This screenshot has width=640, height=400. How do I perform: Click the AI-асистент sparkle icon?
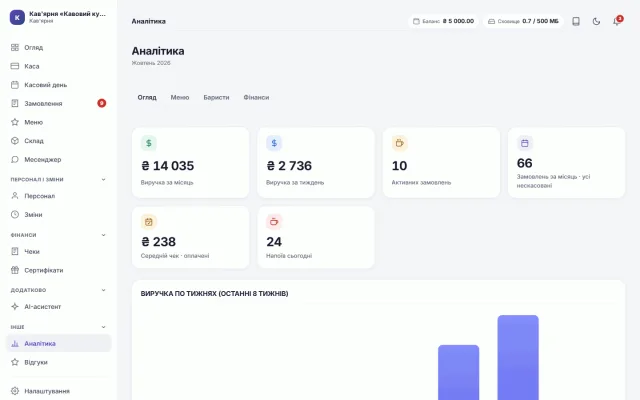tap(15, 307)
